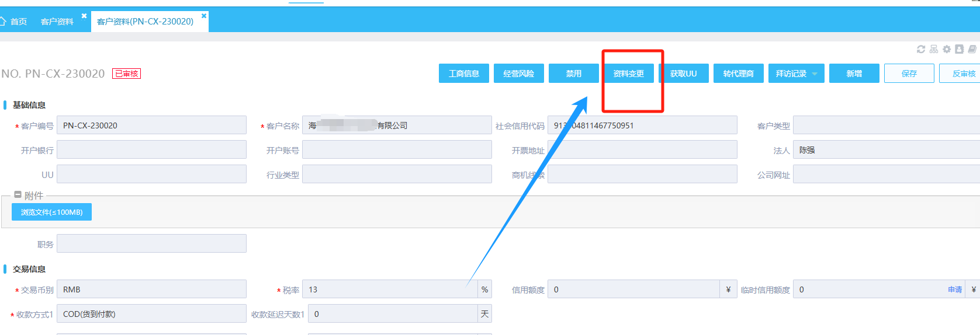The height and width of the screenshot is (335, 980).
Task: Click the 经营风险 button
Action: click(519, 74)
